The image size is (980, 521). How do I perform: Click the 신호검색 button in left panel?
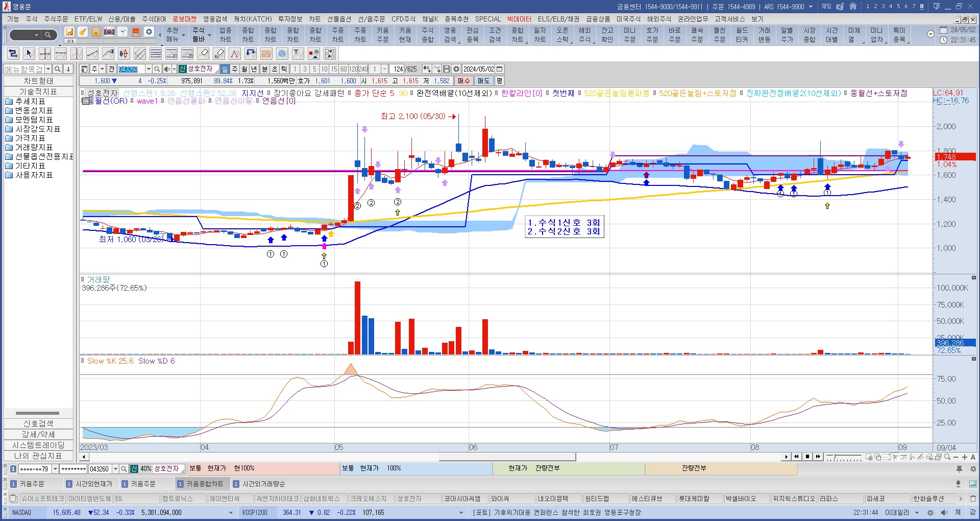(x=38, y=423)
